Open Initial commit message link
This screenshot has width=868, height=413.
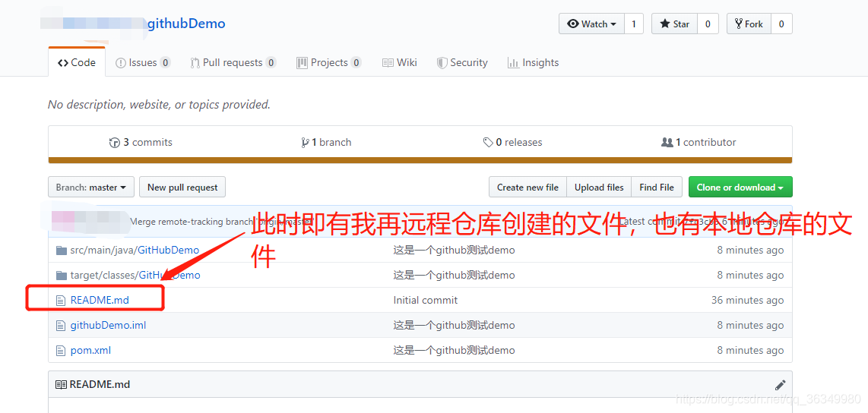(x=425, y=300)
